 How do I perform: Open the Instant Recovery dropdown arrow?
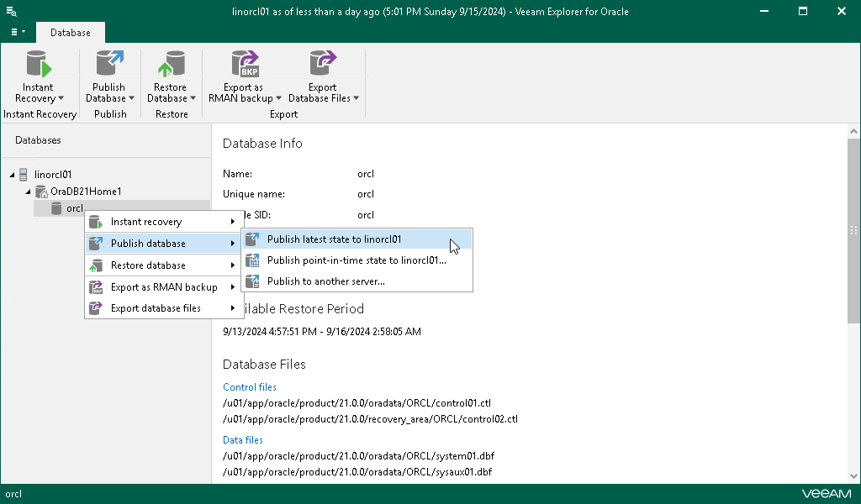pyautogui.click(x=61, y=98)
